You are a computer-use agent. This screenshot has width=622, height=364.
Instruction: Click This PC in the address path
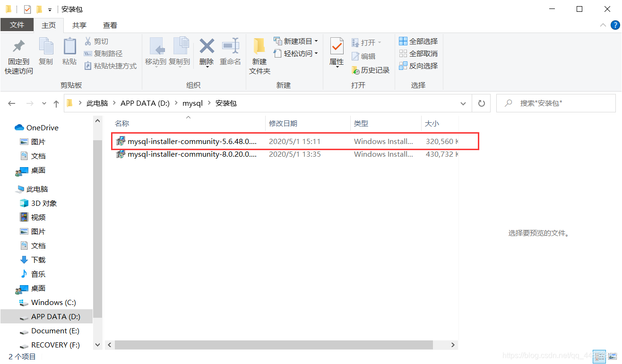click(x=97, y=103)
